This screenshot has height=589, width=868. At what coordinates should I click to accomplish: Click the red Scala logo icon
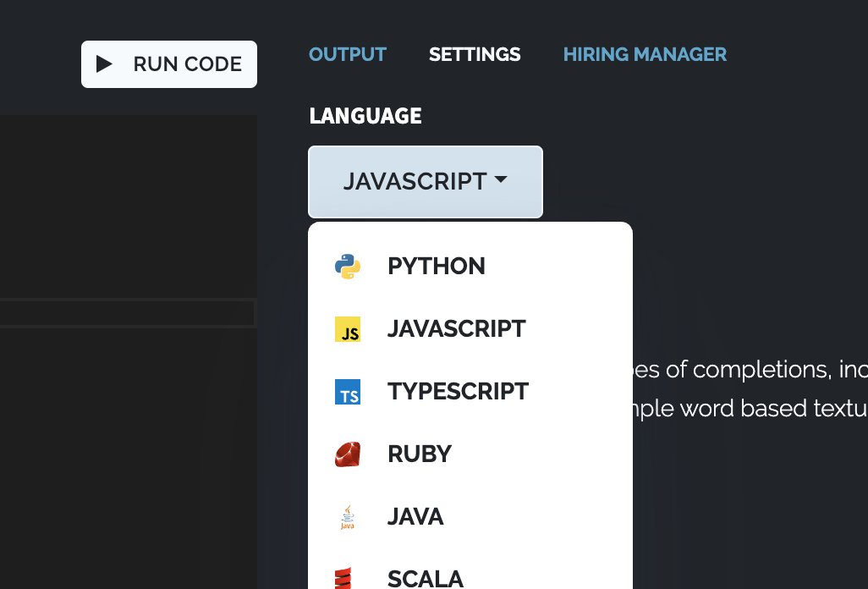click(x=343, y=579)
